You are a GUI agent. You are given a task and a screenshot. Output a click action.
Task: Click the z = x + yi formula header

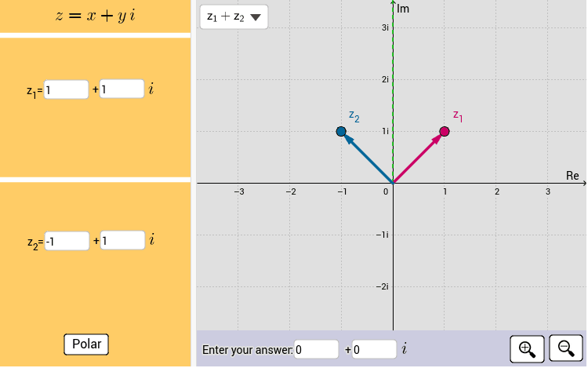tap(95, 16)
